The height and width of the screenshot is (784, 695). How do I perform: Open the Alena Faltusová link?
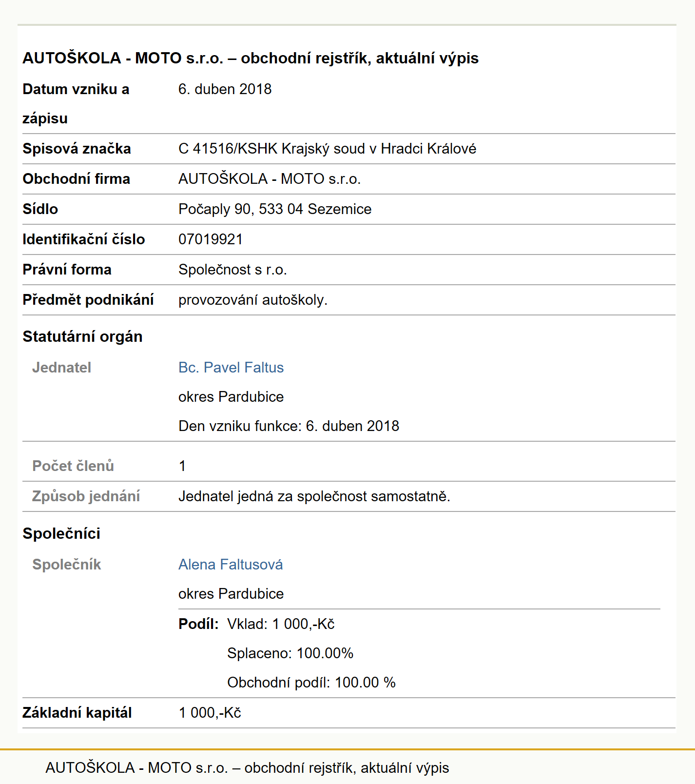click(x=231, y=565)
